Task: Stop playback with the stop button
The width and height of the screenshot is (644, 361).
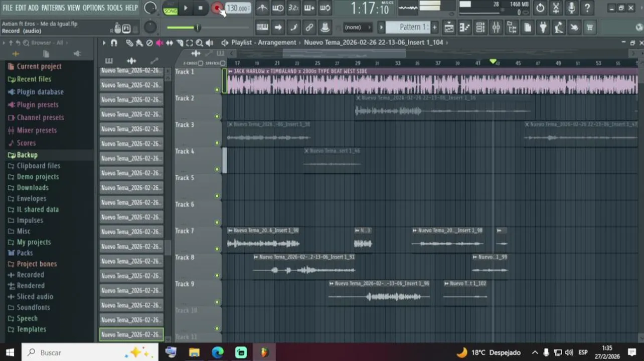Action: 200,8
